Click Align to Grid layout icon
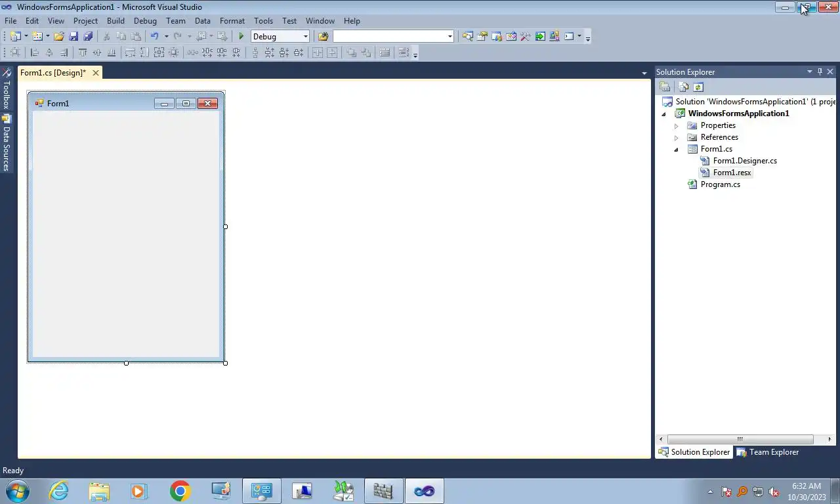840x504 pixels. point(14,52)
